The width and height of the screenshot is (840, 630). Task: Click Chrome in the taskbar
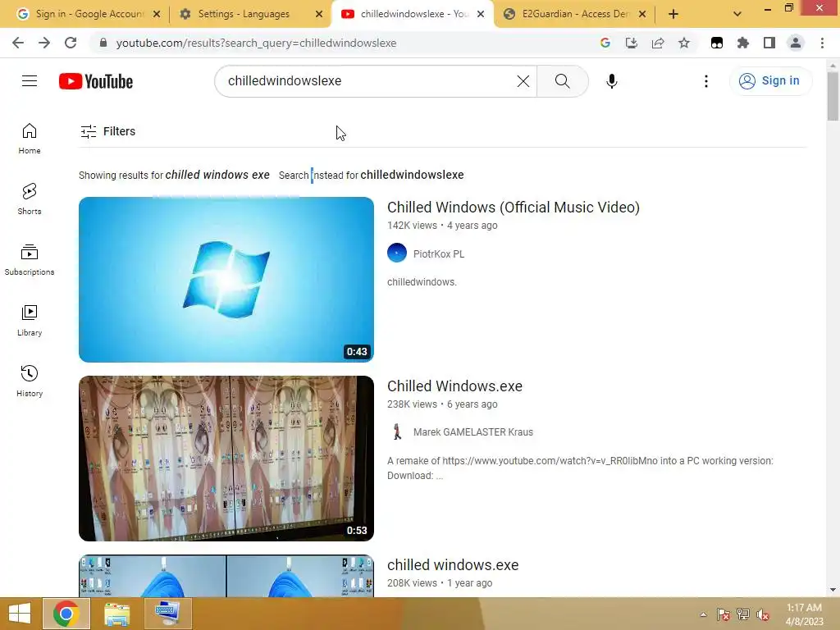[66, 614]
